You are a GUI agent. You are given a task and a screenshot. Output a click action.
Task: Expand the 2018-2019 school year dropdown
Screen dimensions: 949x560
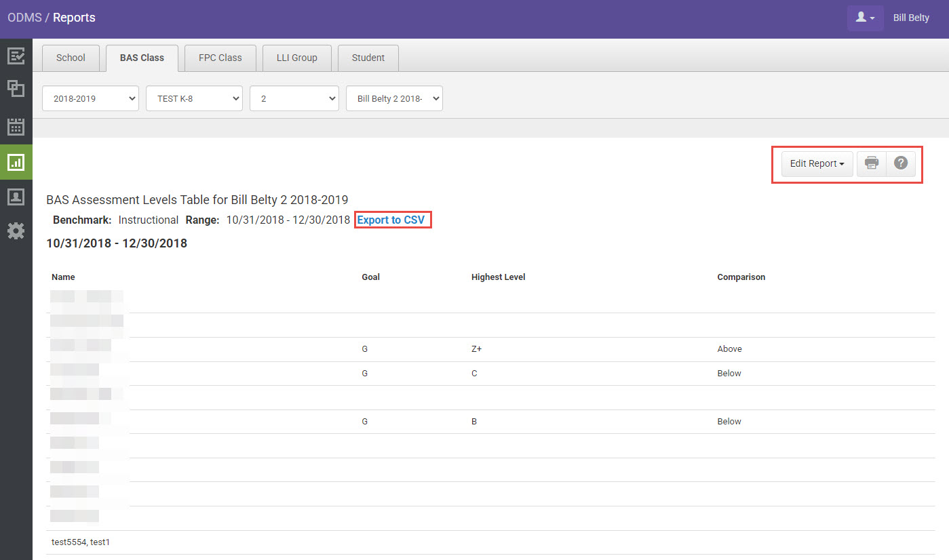90,98
